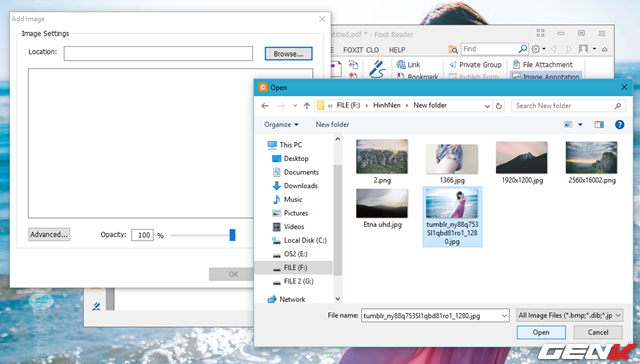The height and width of the screenshot is (364, 640).
Task: Open Foxit search settings gear
Action: click(536, 49)
